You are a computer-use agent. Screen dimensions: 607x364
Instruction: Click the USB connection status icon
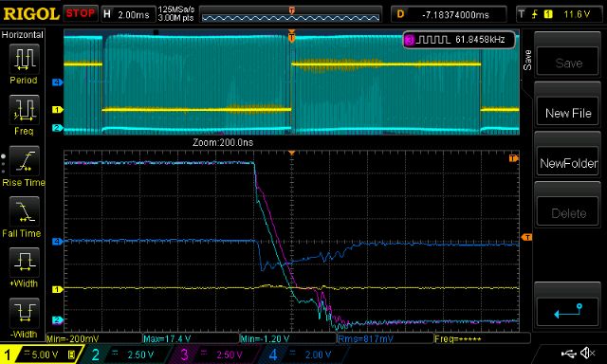(568, 353)
